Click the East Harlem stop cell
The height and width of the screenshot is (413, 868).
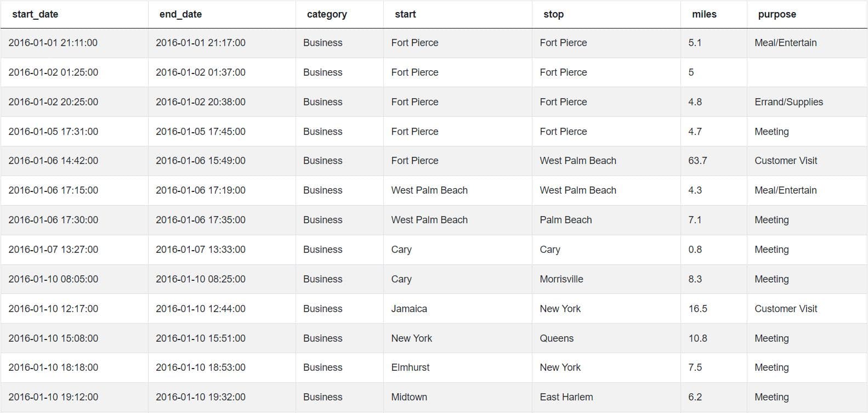pos(566,397)
